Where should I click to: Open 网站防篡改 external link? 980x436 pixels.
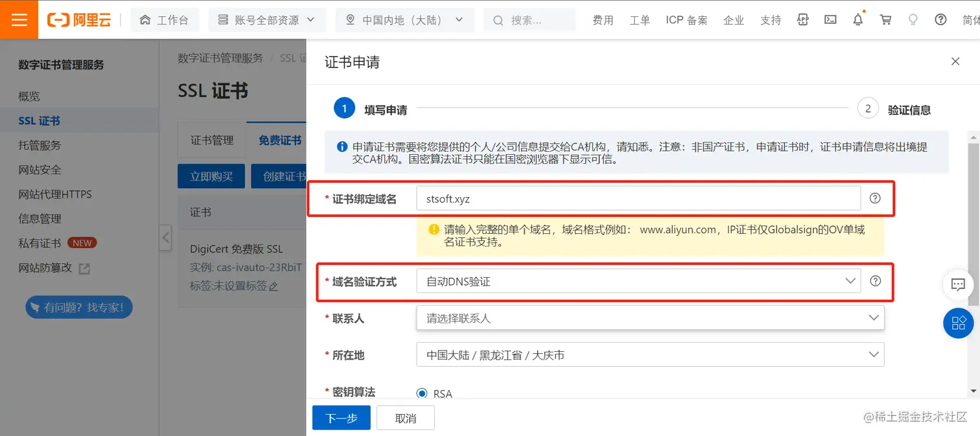click(x=54, y=268)
